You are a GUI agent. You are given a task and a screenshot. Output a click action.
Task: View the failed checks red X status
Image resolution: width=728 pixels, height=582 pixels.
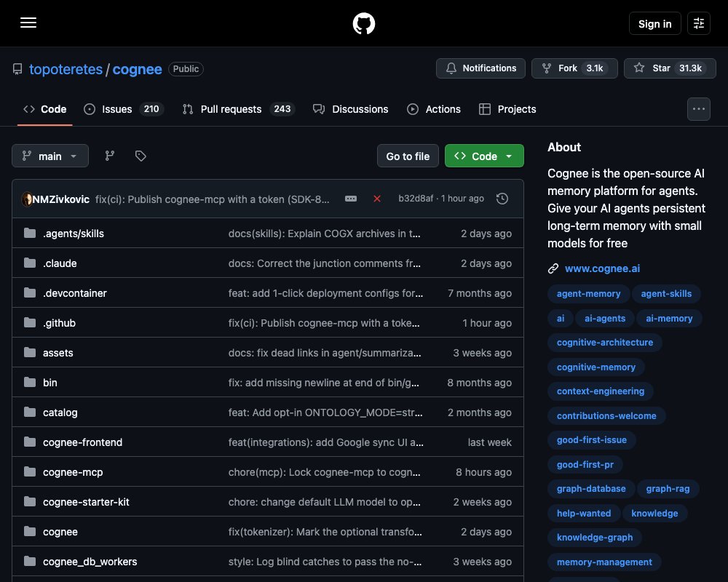point(377,199)
